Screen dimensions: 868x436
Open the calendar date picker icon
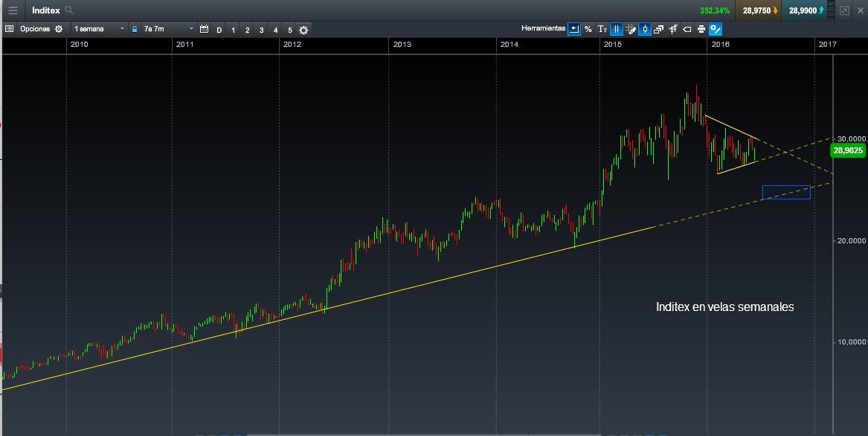click(x=205, y=29)
